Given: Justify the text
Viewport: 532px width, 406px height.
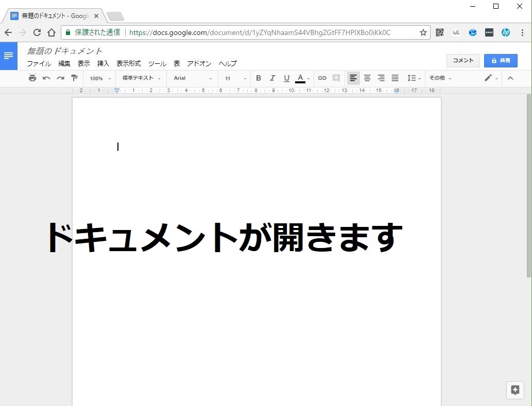Looking at the screenshot, I should coord(395,78).
